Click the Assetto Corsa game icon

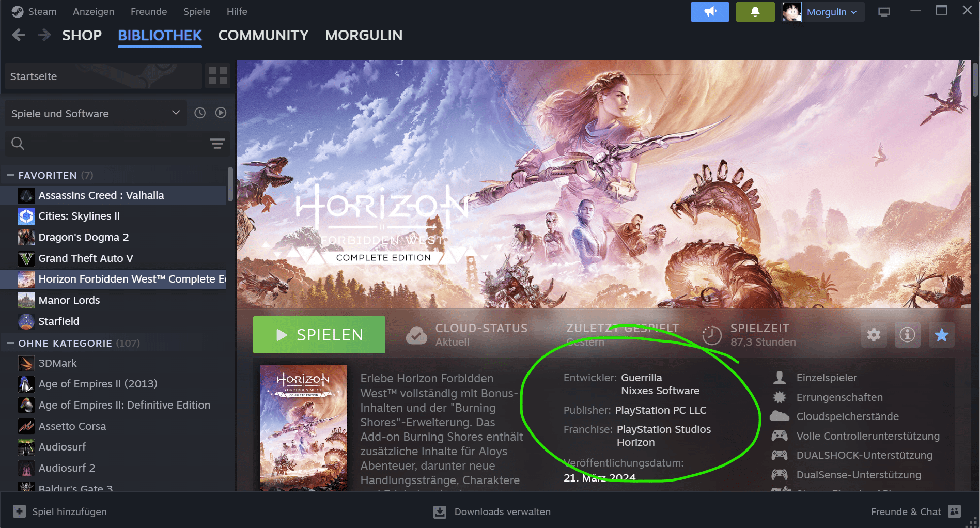pos(26,426)
